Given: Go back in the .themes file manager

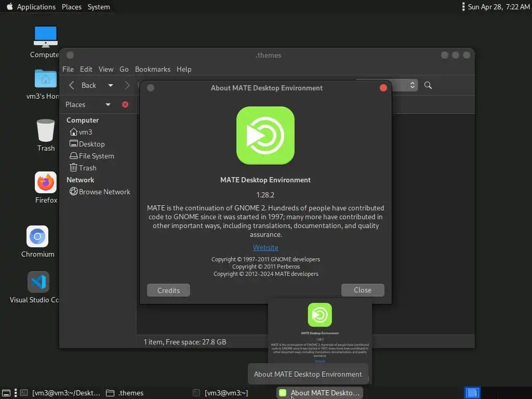Looking at the screenshot, I should 83,86.
